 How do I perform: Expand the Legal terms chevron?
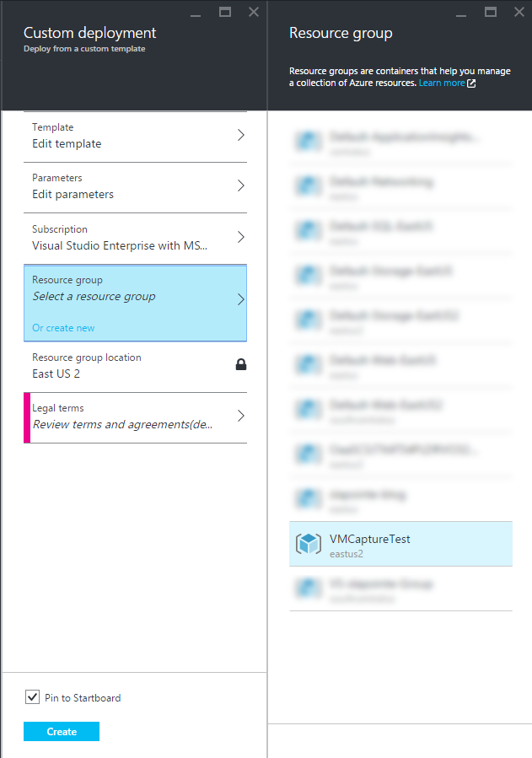[x=240, y=416]
